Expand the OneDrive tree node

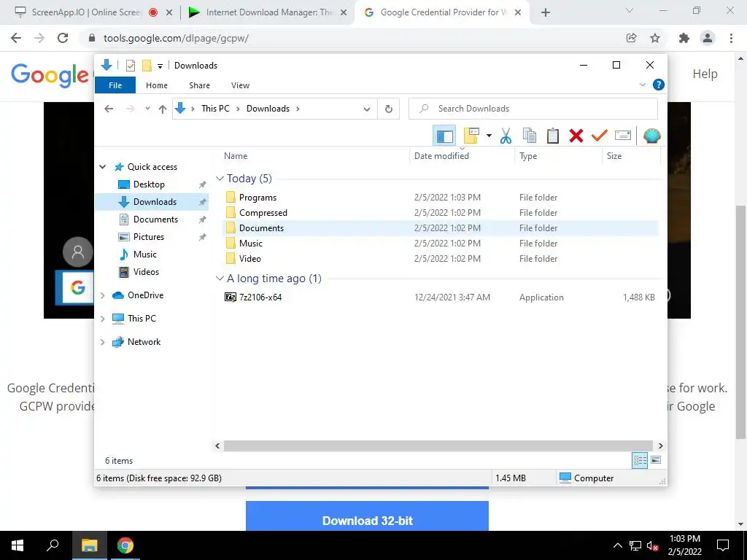tap(102, 295)
